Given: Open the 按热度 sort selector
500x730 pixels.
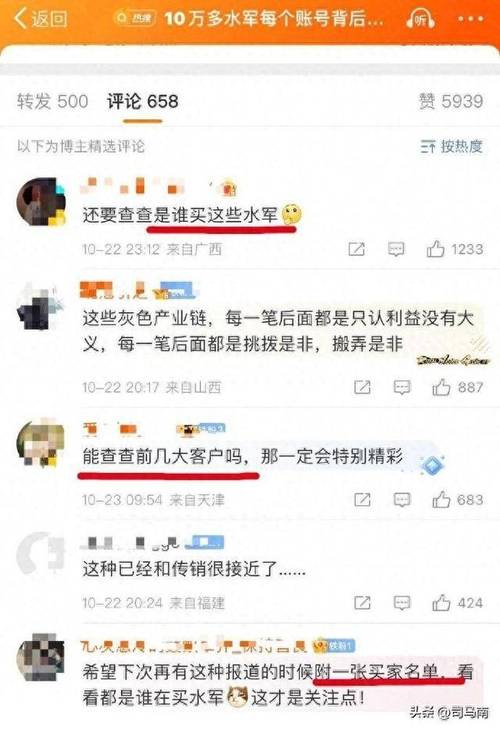Looking at the screenshot, I should point(451,146).
